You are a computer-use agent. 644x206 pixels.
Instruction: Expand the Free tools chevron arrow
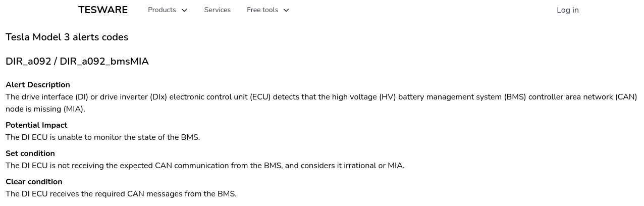pyautogui.click(x=286, y=11)
